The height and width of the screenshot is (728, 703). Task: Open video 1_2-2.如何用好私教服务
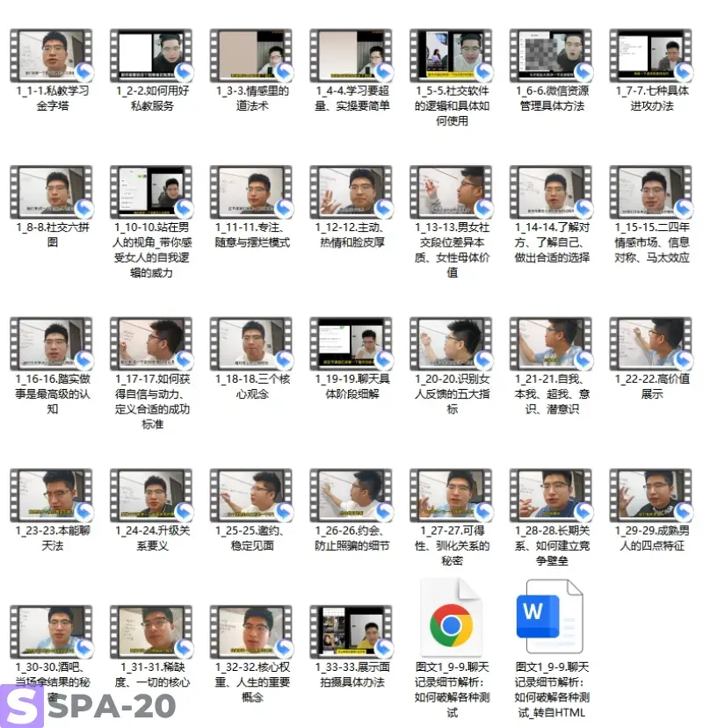pos(151,55)
